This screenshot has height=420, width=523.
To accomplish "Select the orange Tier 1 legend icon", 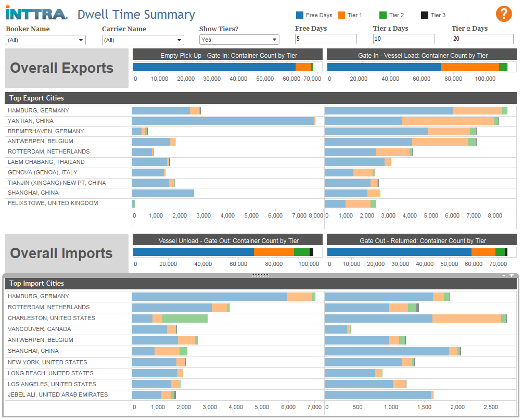I will point(341,15).
